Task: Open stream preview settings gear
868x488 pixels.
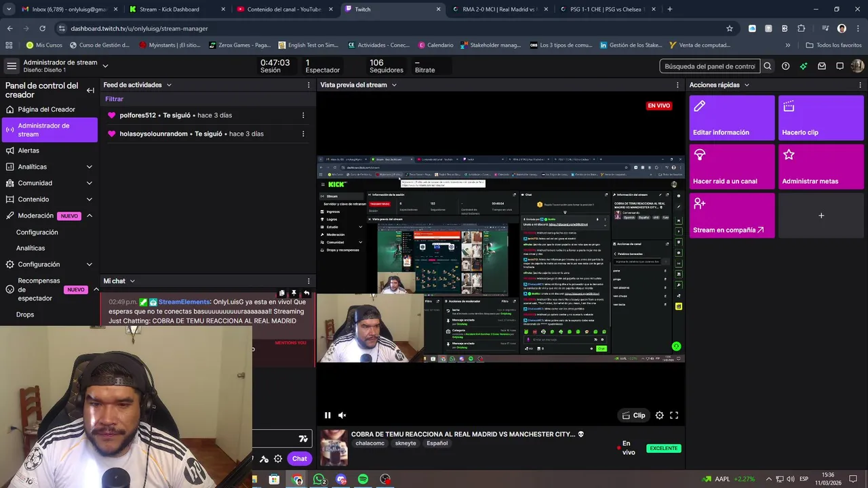Action: tap(660, 415)
